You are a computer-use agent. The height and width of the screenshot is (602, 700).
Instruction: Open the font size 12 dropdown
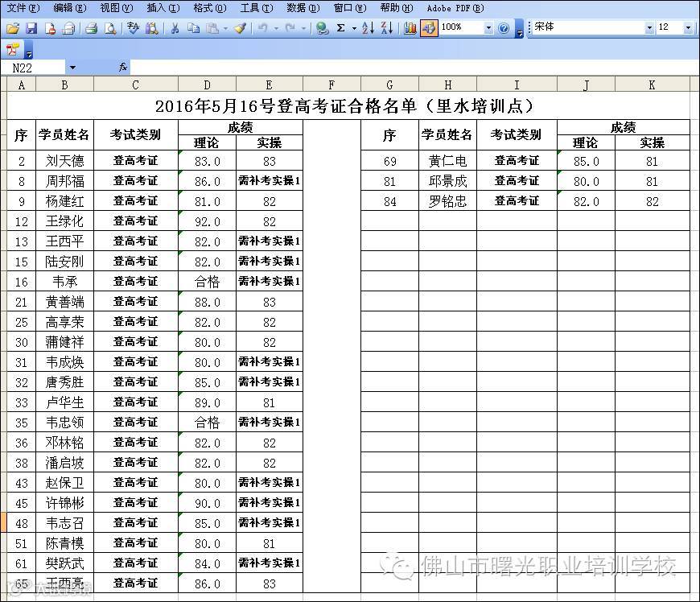pos(688,27)
